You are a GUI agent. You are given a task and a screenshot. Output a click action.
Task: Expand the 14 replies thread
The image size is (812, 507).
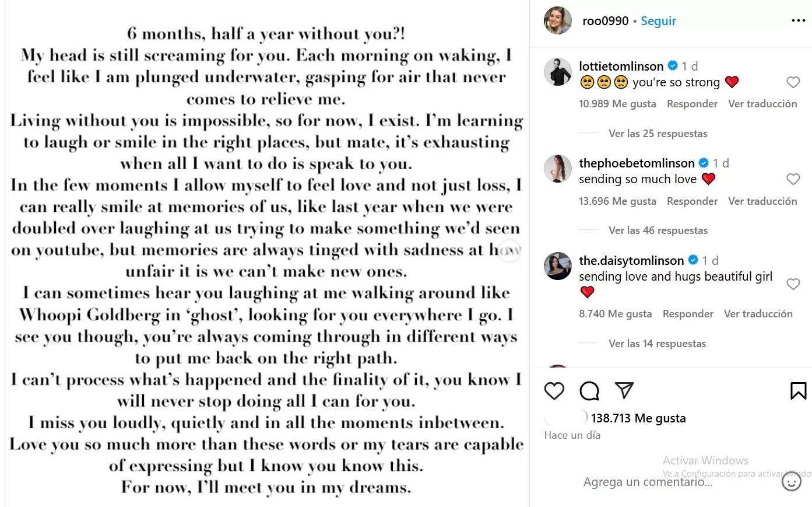(x=657, y=344)
